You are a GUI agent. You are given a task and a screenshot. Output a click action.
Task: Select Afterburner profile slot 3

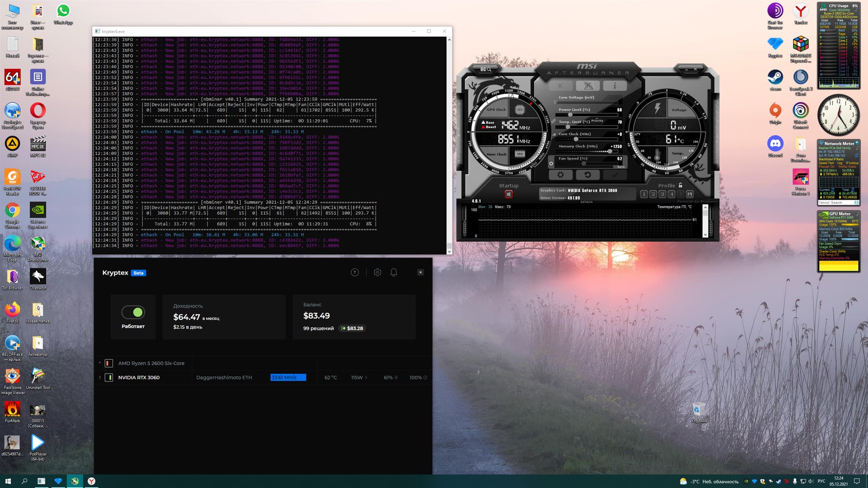[x=662, y=194]
